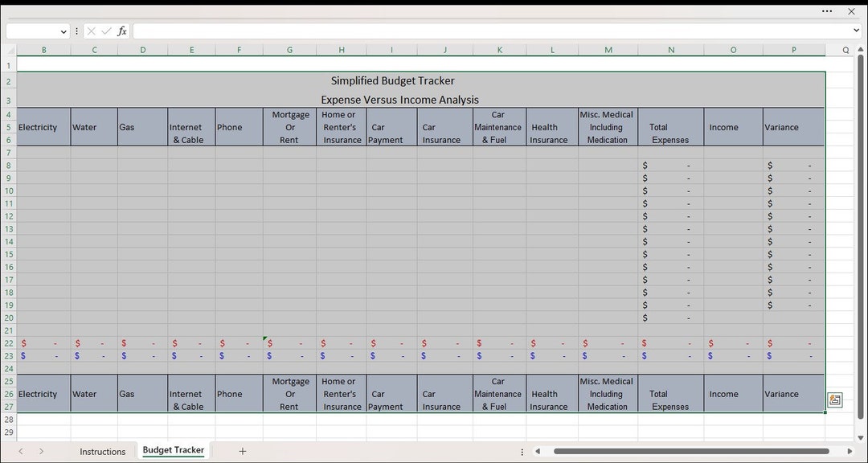Add a new sheet with the plus button

242,451
